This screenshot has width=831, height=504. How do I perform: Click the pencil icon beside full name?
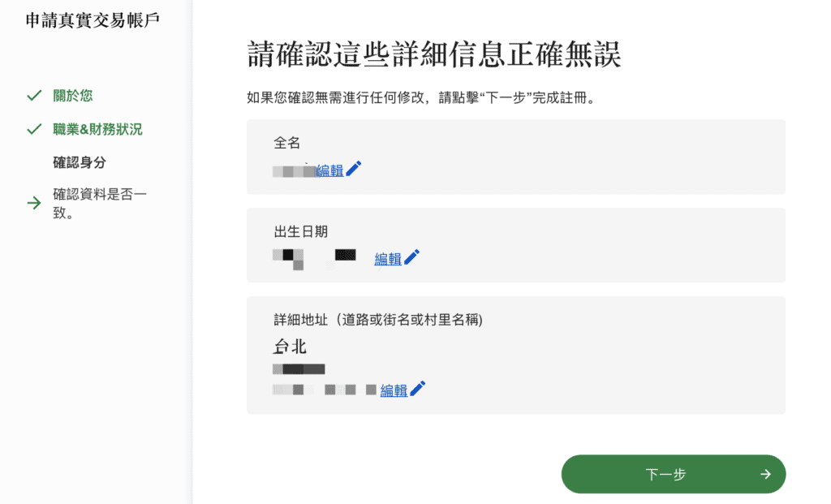point(354,169)
